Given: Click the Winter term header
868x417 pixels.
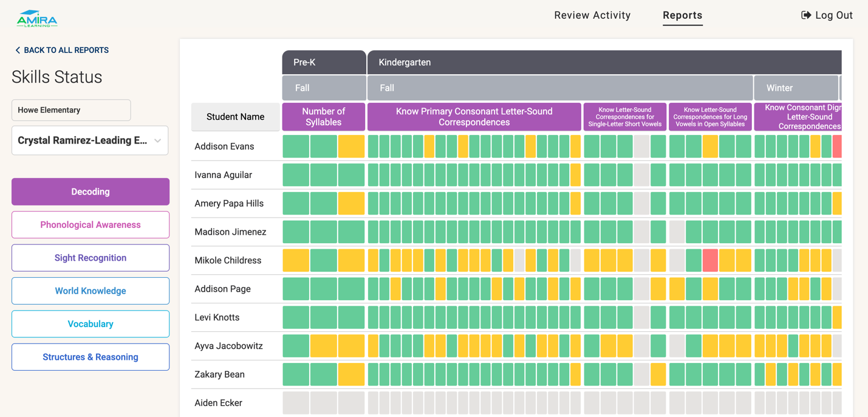Looking at the screenshot, I should tap(796, 88).
